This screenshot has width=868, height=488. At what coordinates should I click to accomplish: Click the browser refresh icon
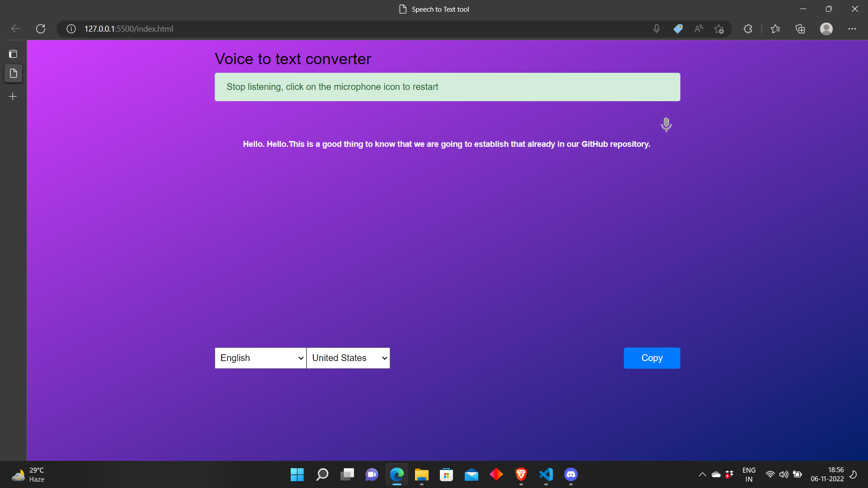[x=41, y=29]
